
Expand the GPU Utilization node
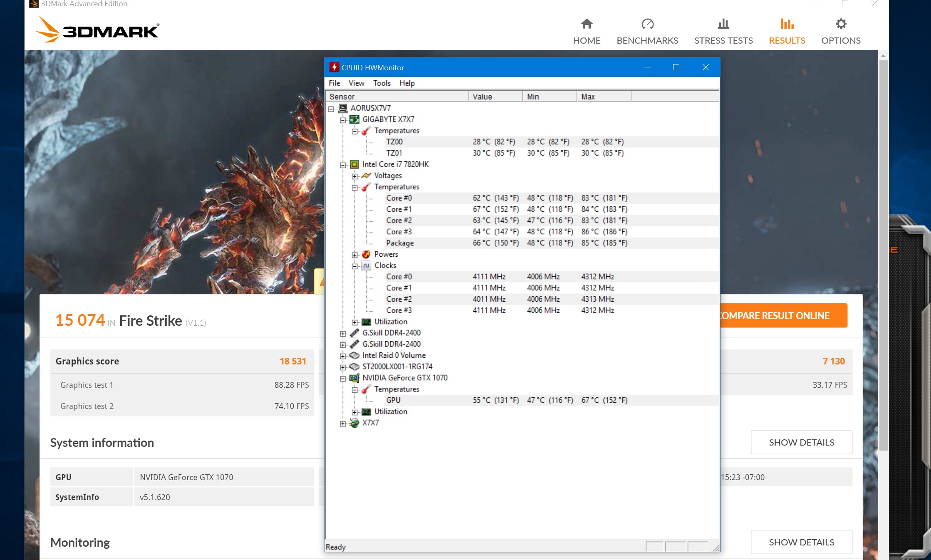click(x=354, y=412)
